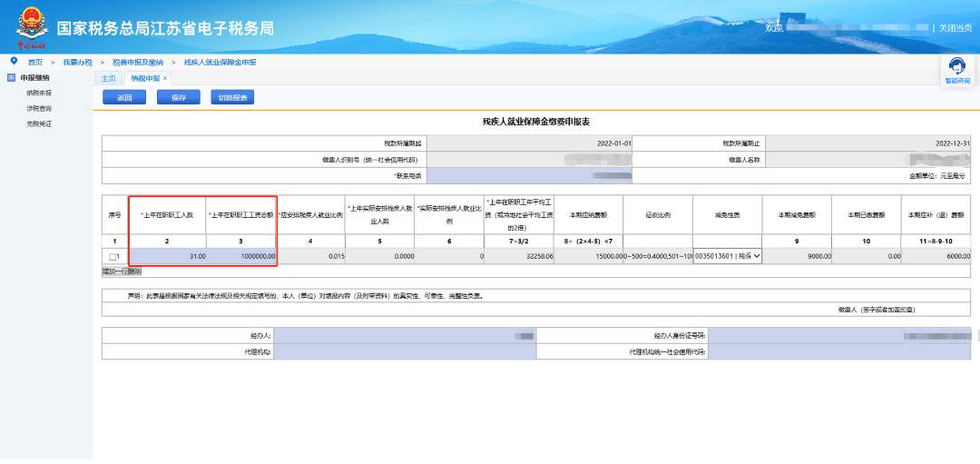Select the 纳税申报 tab
The height and width of the screenshot is (464, 980).
144,79
